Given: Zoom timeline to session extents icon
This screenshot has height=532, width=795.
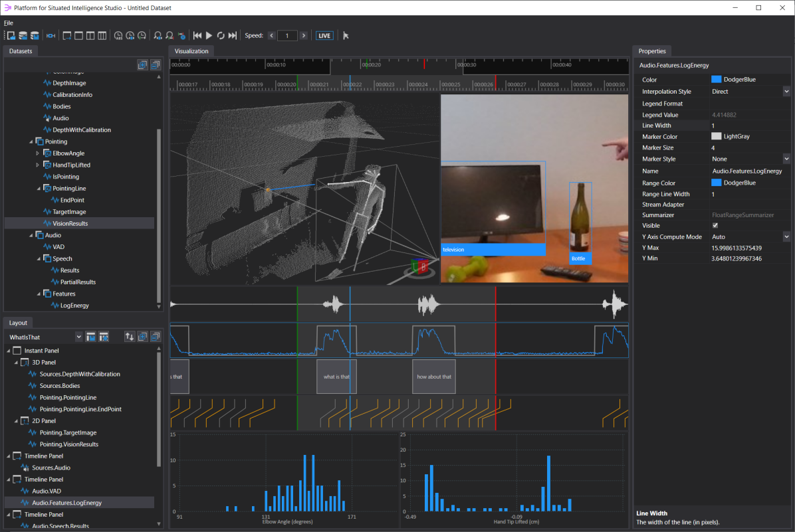Looking at the screenshot, I should (x=51, y=35).
